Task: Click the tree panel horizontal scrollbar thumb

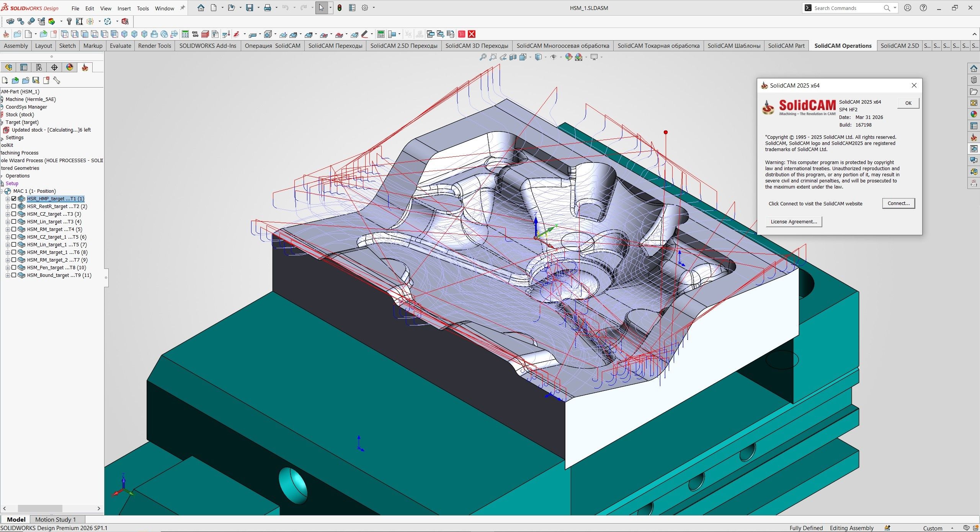Action: pyautogui.click(x=40, y=508)
